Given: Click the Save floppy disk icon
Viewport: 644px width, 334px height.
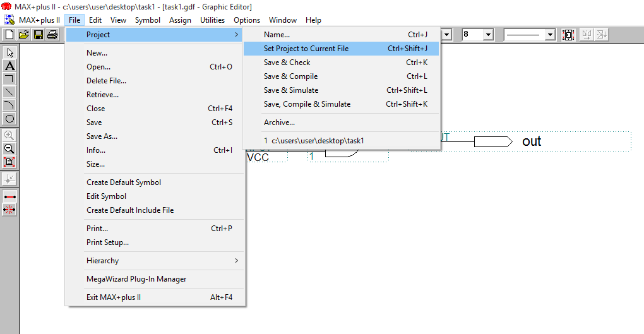Looking at the screenshot, I should click(x=38, y=35).
